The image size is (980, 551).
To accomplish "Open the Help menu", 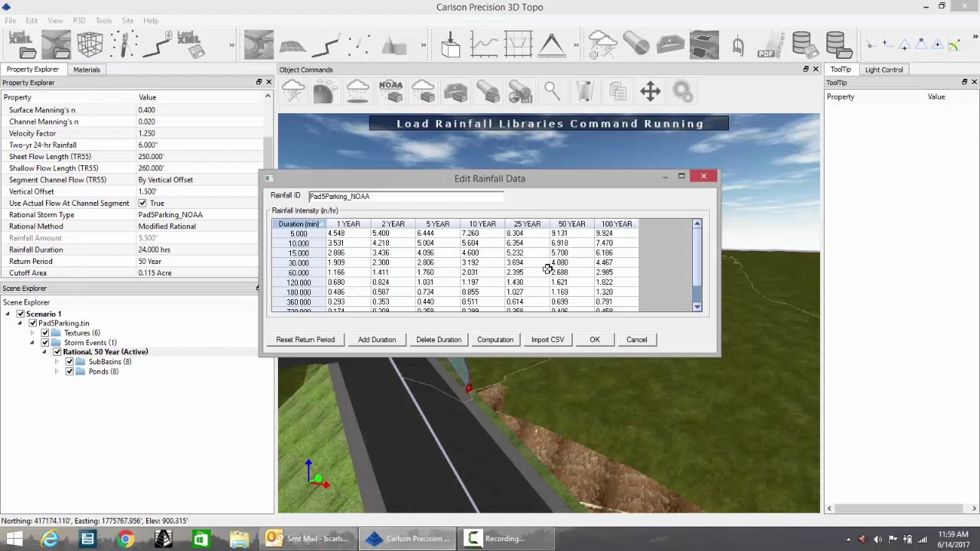I will [x=151, y=21].
